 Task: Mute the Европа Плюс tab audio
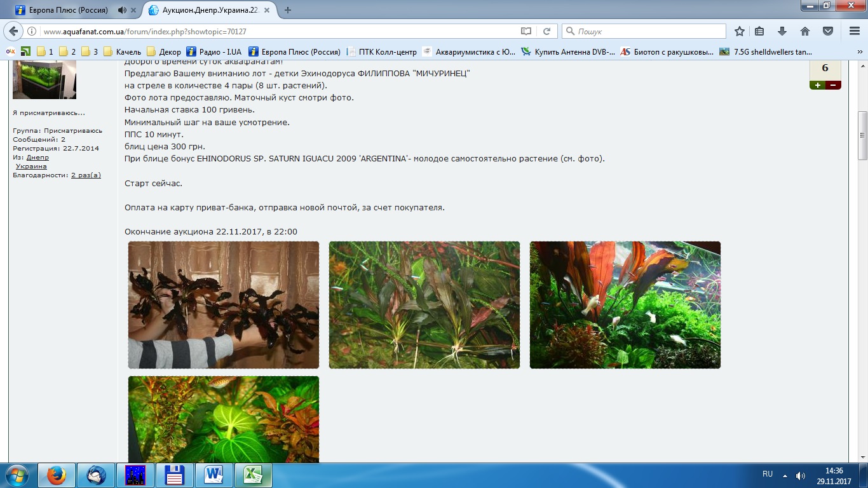(x=122, y=10)
